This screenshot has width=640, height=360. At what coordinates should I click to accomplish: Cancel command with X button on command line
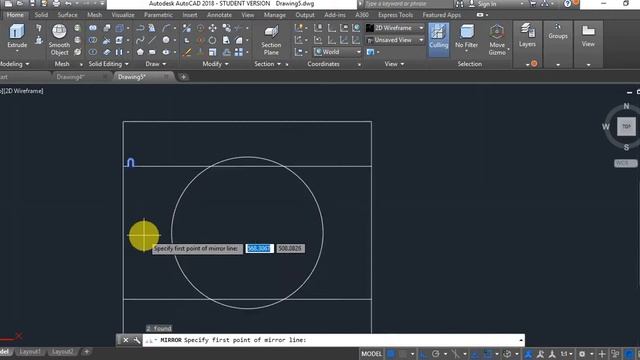(125, 340)
